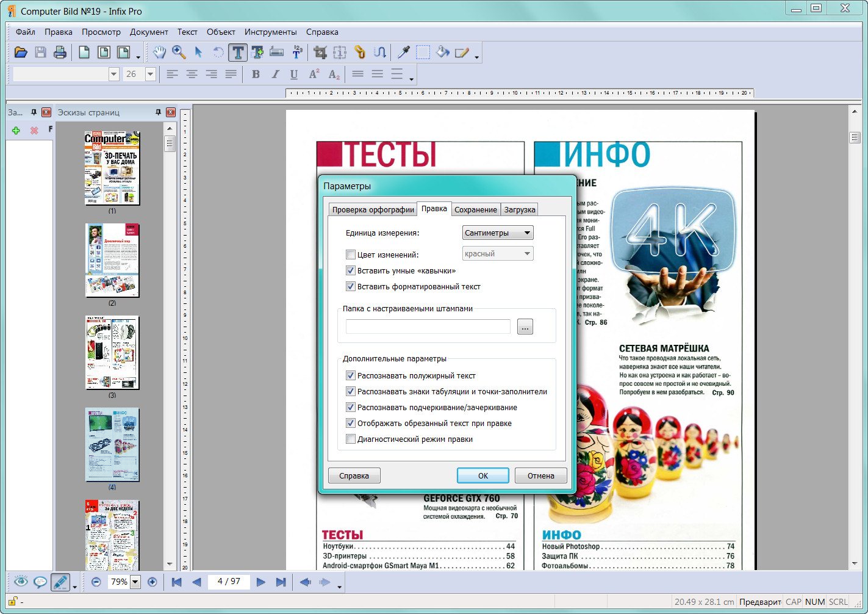Justify text alignment

click(x=231, y=74)
